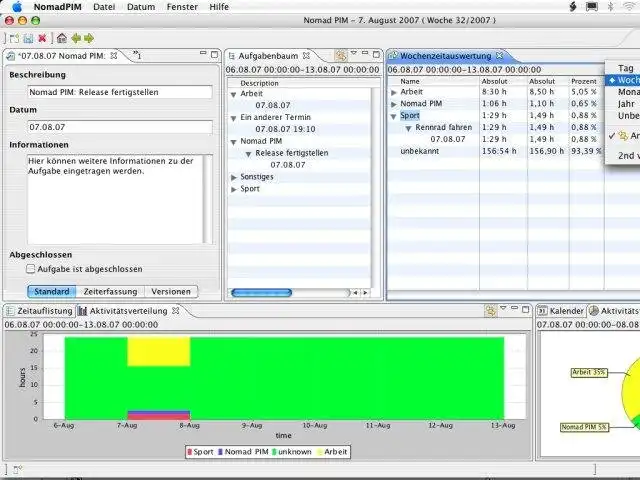This screenshot has width=640, height=480.
Task: Collapse the Arbeit node in Aufgabenbaum
Action: pyautogui.click(x=233, y=94)
